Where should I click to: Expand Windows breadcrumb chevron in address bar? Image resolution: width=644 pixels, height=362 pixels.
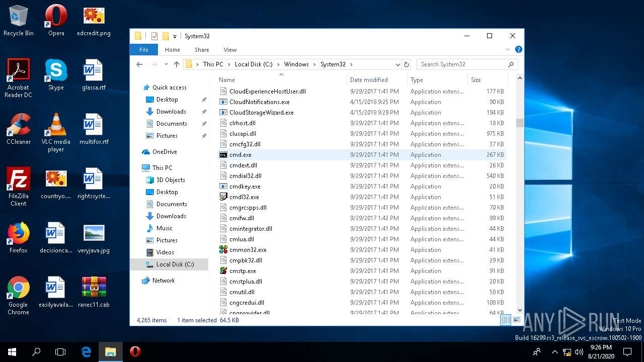click(315, 64)
